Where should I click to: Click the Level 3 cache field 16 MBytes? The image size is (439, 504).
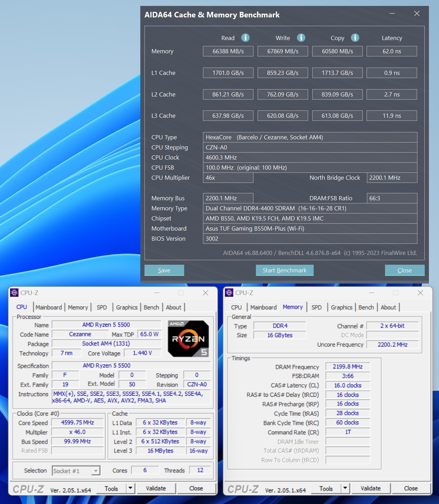coord(160,451)
